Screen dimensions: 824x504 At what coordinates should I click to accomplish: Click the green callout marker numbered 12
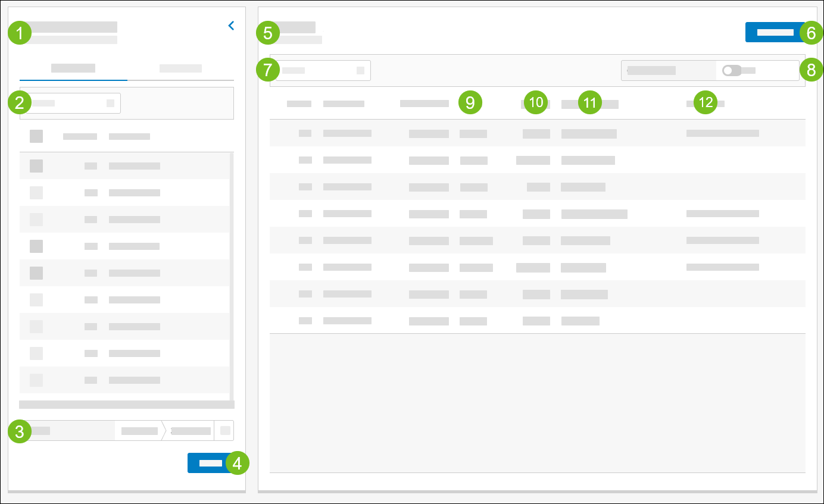706,102
